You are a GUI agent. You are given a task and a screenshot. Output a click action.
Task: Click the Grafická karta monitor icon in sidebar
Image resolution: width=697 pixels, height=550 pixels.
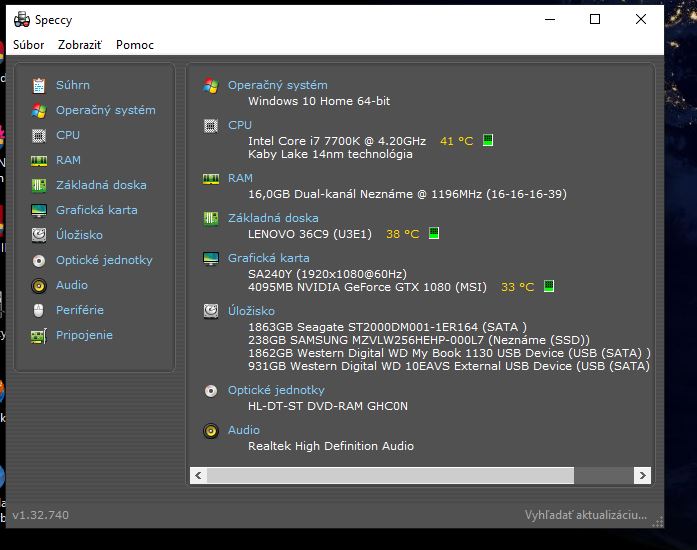[39, 210]
